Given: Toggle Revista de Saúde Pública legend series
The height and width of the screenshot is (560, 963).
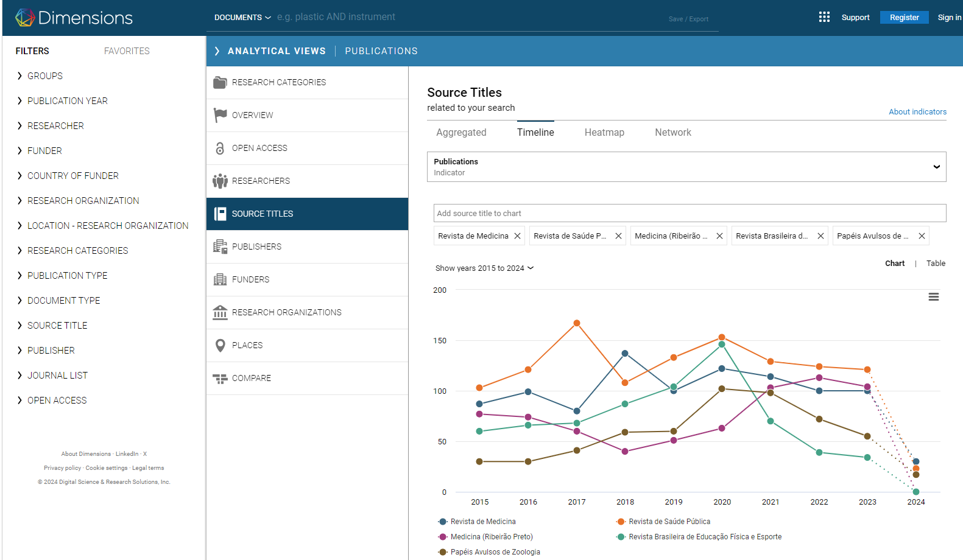Looking at the screenshot, I should tap(663, 522).
